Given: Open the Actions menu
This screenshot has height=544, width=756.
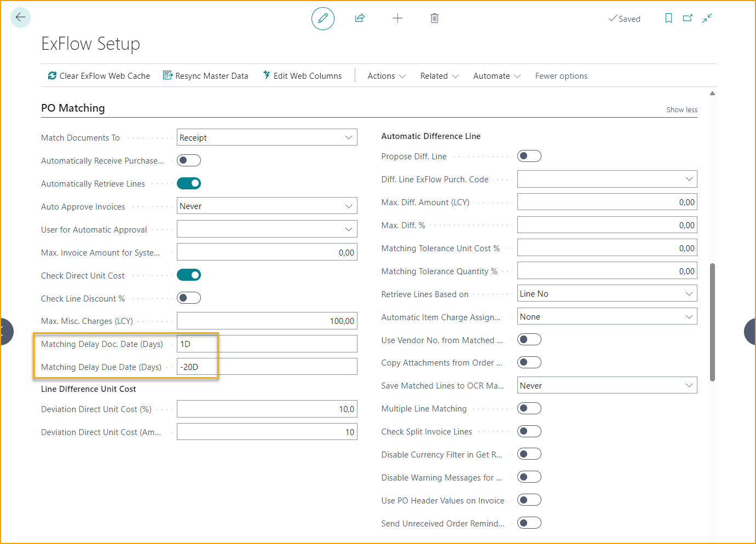Looking at the screenshot, I should click(386, 76).
